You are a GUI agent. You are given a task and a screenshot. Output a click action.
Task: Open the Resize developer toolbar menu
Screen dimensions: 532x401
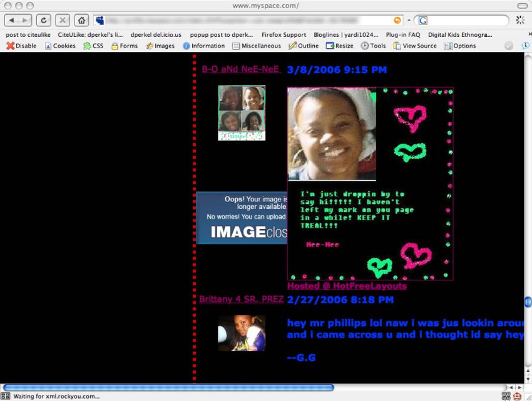coord(340,46)
